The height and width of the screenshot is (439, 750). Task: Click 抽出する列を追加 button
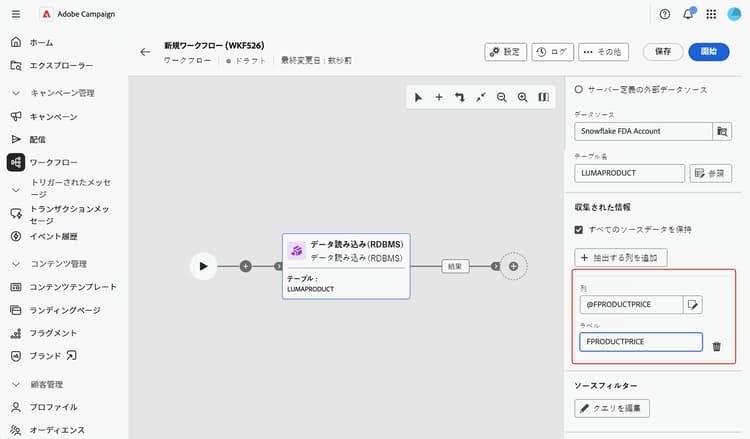point(620,258)
